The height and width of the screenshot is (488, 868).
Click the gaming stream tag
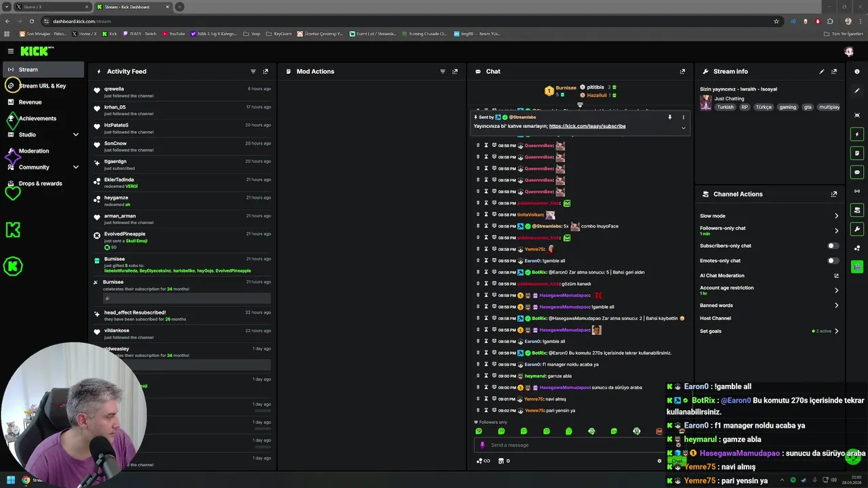787,107
